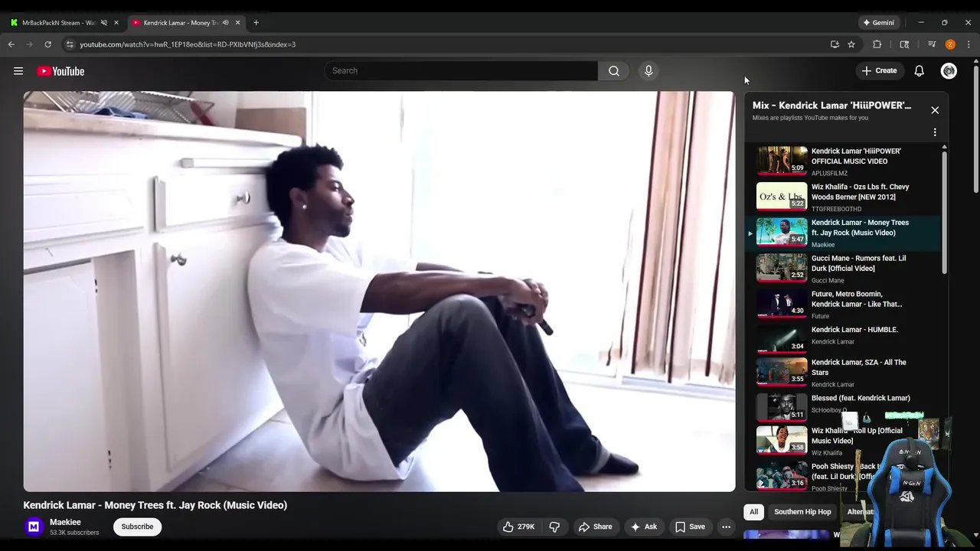The image size is (980, 551).
Task: Select the Southern Hip Hop chip
Action: click(802, 512)
